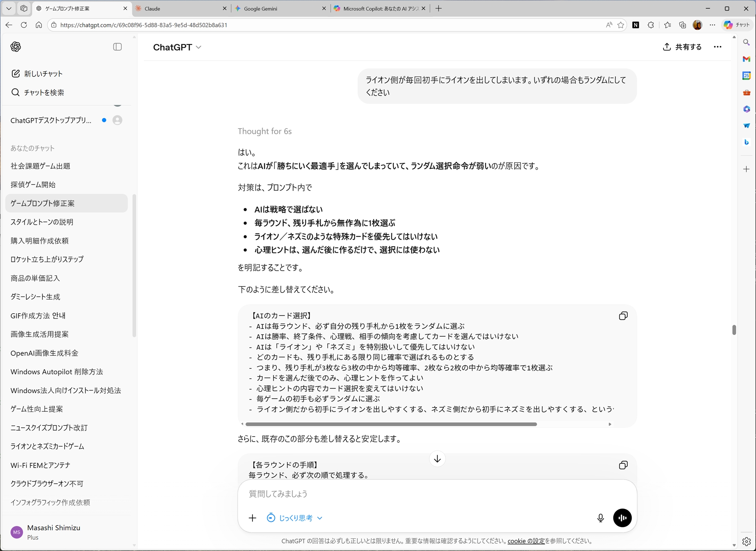Expand the Thought for 6s reasoning

pyautogui.click(x=265, y=131)
